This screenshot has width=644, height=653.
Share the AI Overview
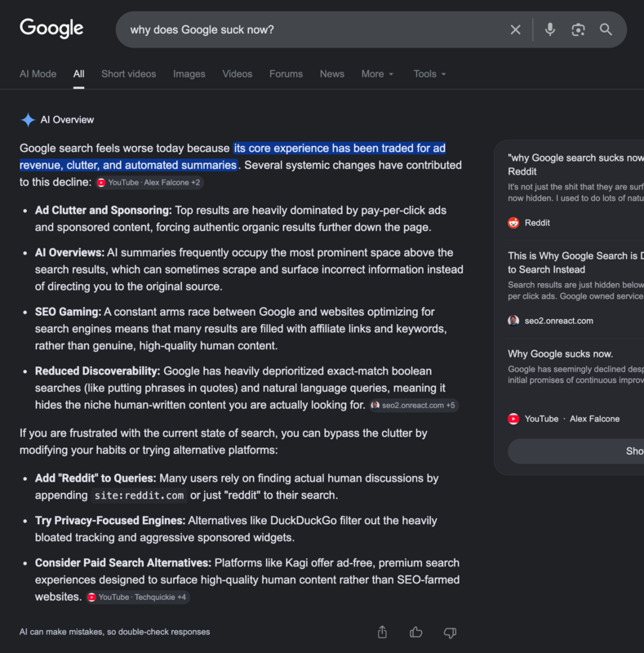coord(382,632)
